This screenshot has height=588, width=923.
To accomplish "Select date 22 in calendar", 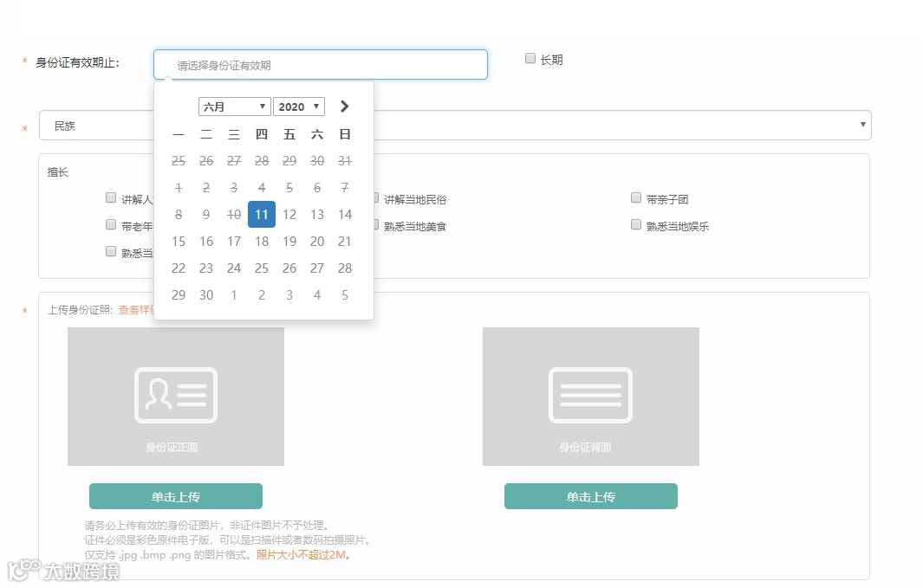I will [179, 268].
